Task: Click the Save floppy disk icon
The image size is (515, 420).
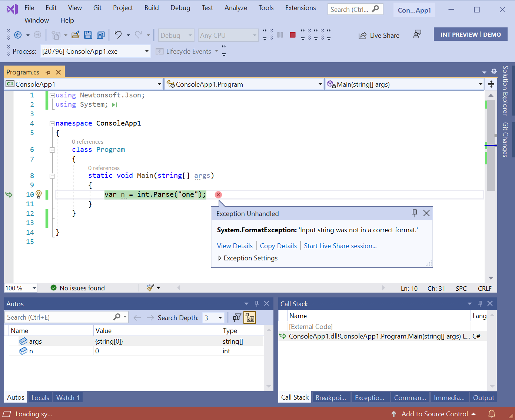Action: pyautogui.click(x=88, y=35)
